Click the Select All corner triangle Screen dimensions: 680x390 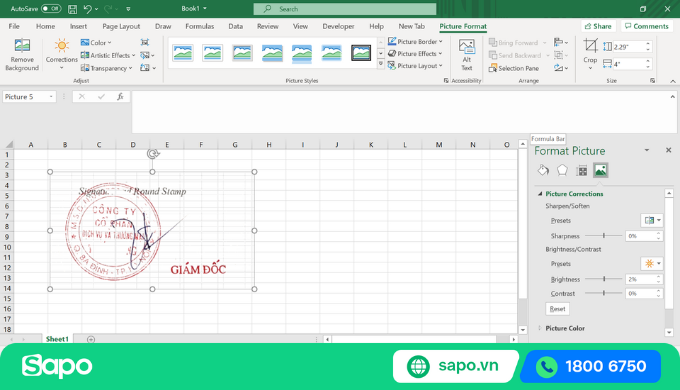pos(8,144)
